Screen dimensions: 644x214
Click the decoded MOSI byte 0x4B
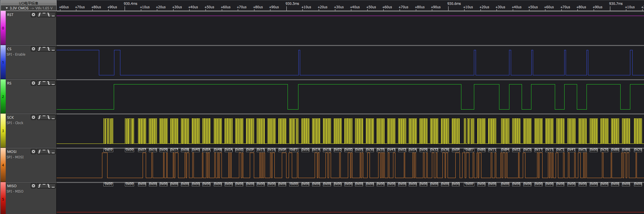[218, 150]
